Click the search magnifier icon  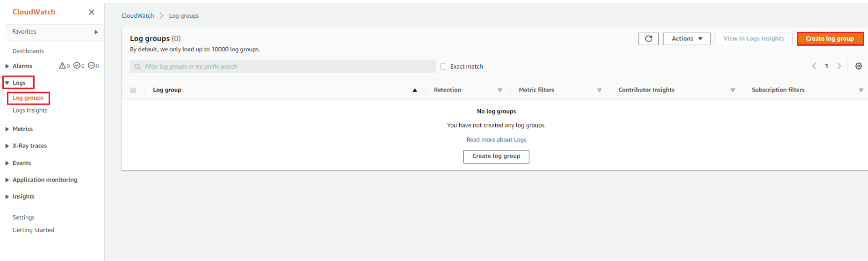pyautogui.click(x=137, y=67)
